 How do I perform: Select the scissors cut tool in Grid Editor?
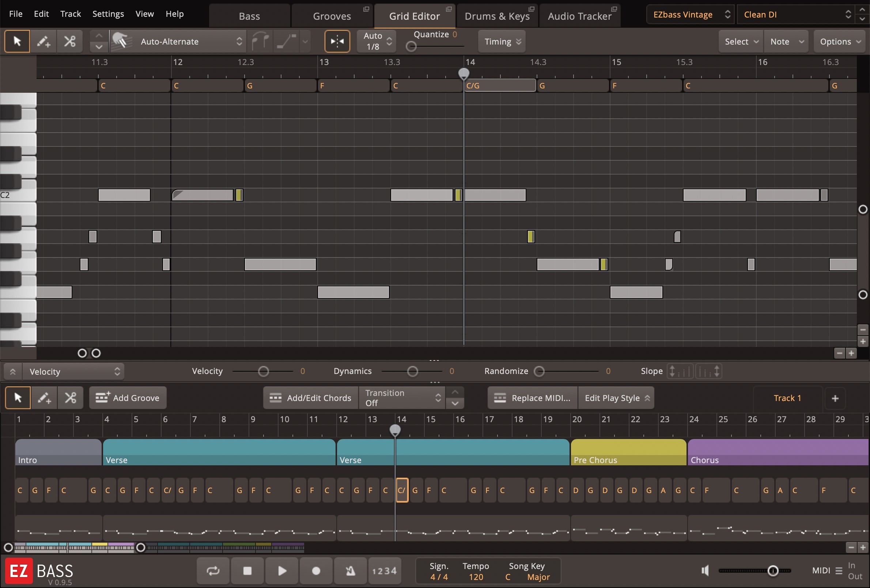[x=69, y=41]
